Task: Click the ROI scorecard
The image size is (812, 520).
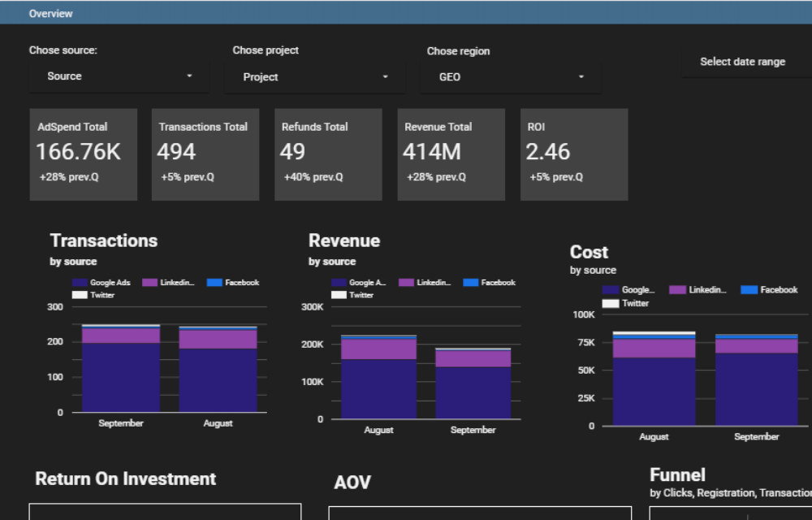Action: (x=573, y=154)
